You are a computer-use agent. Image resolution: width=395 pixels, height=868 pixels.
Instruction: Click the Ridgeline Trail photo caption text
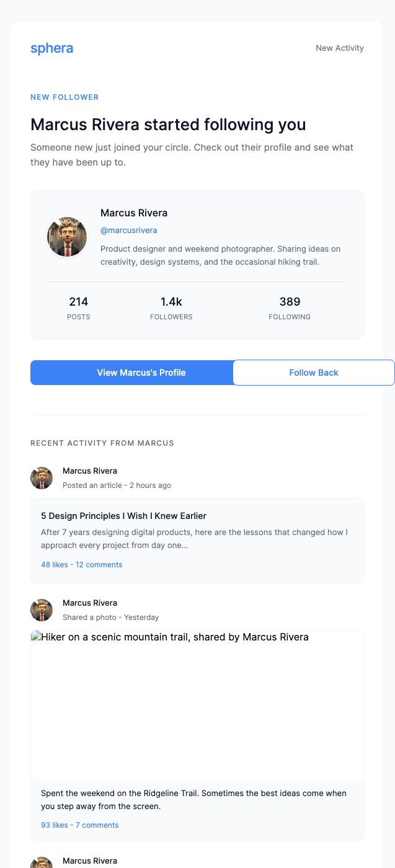coord(193,800)
